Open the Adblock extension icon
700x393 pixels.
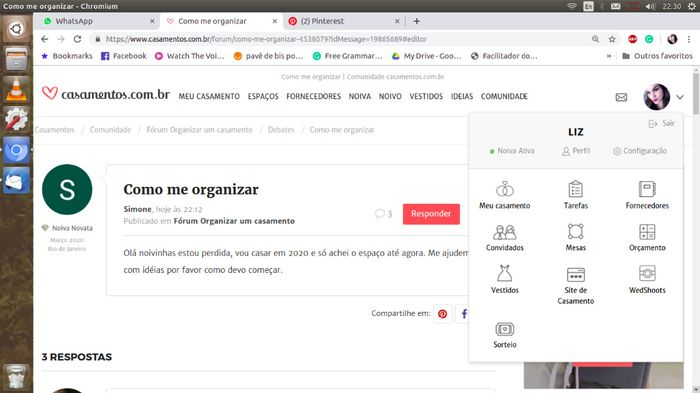click(x=632, y=39)
